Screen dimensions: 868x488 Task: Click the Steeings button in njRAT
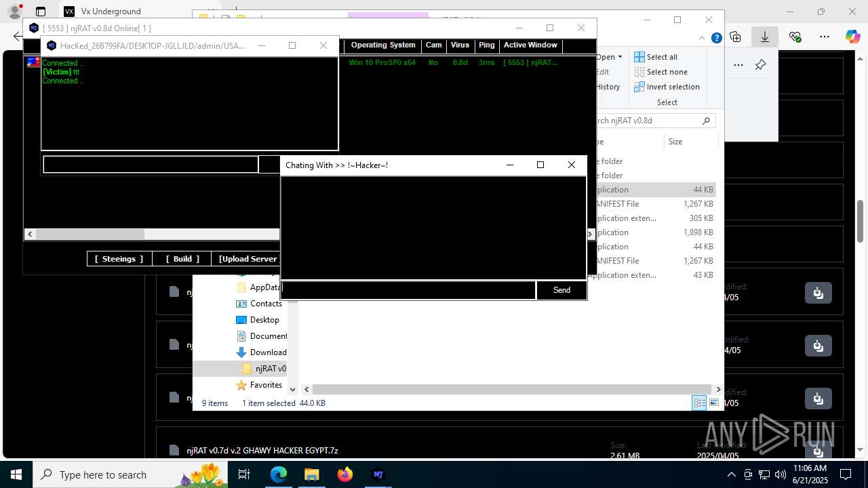click(119, 259)
